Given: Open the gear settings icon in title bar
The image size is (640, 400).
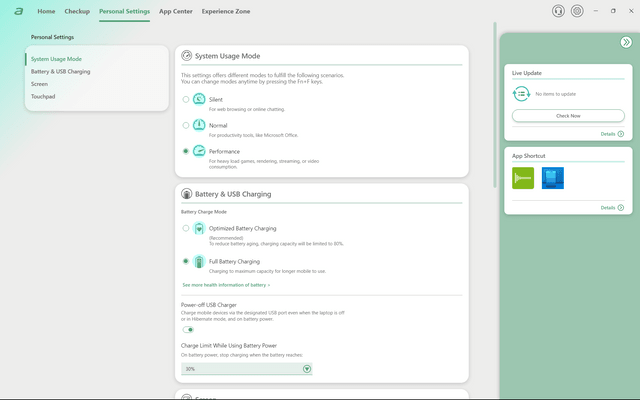Looking at the screenshot, I should 577,11.
